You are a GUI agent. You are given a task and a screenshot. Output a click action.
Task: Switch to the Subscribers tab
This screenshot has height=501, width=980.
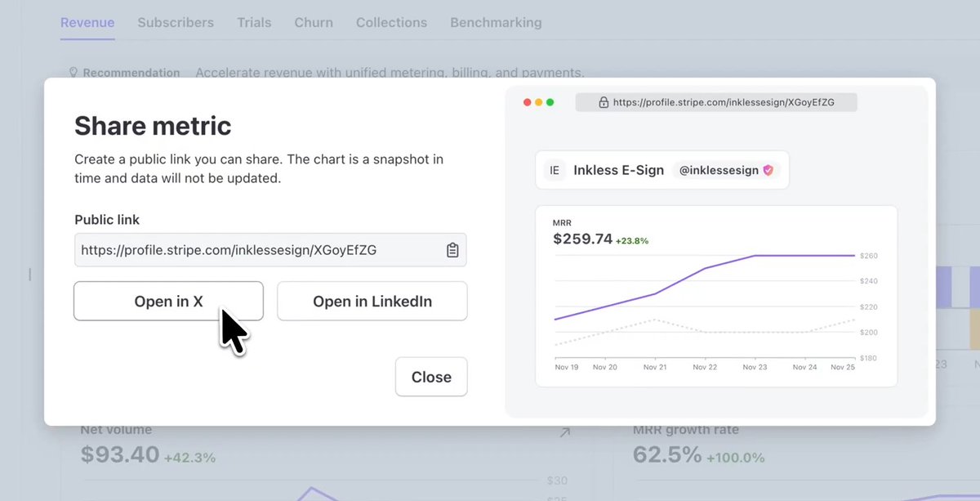pyautogui.click(x=176, y=23)
